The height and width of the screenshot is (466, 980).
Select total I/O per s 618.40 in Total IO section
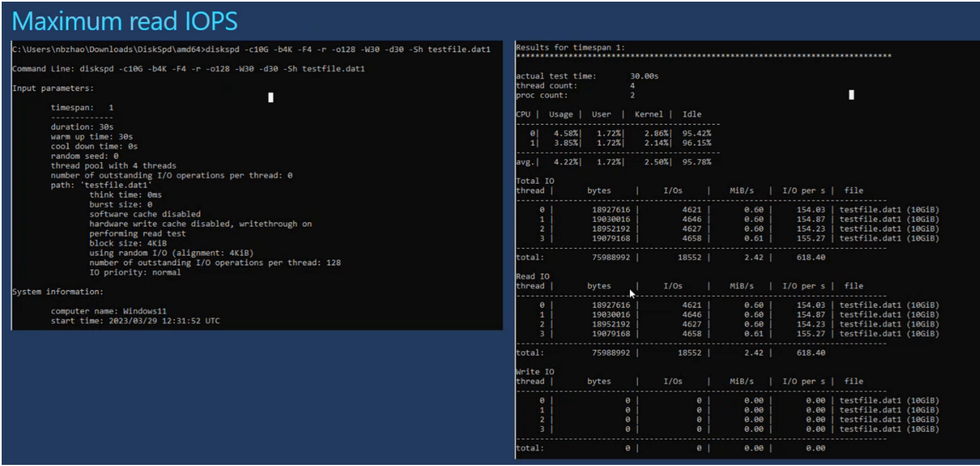tap(811, 257)
